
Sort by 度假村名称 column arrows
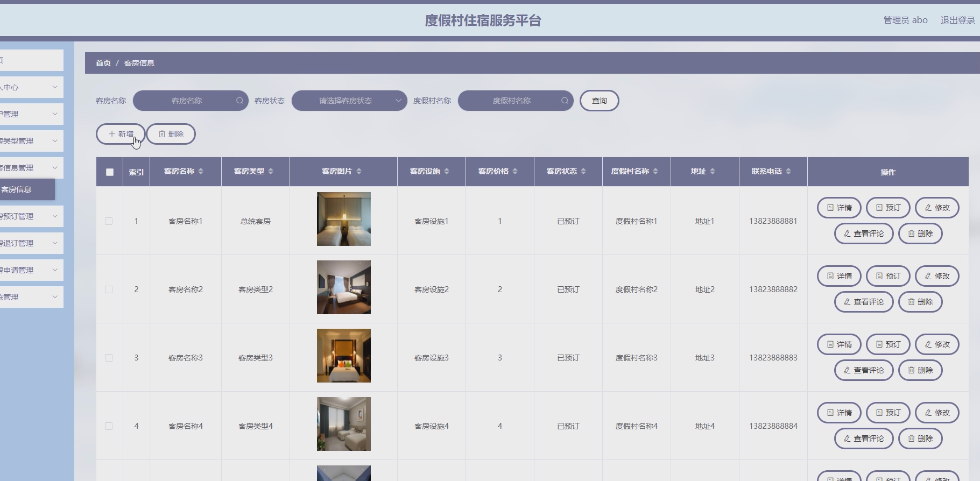655,171
